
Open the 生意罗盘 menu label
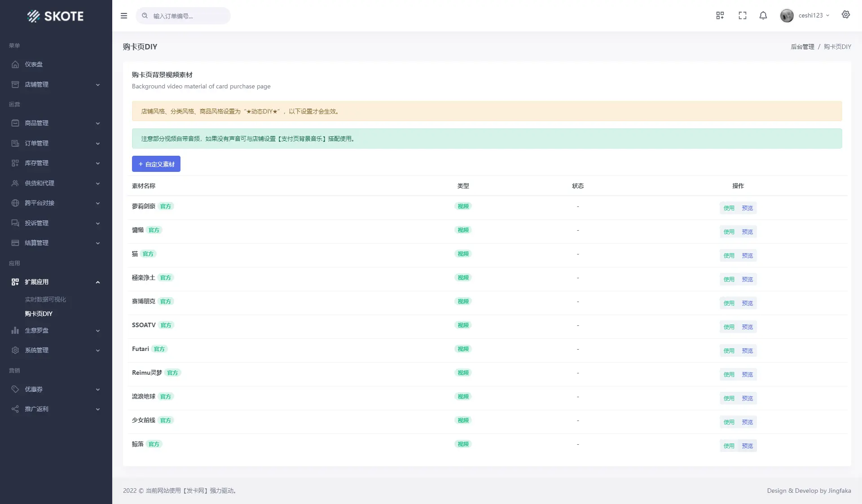[x=37, y=330]
